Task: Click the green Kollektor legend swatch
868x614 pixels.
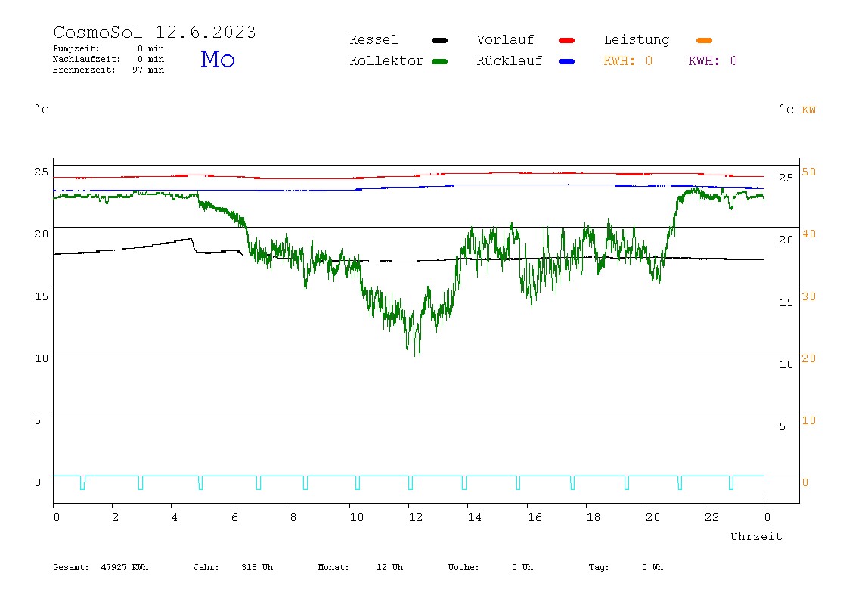Action: [439, 61]
